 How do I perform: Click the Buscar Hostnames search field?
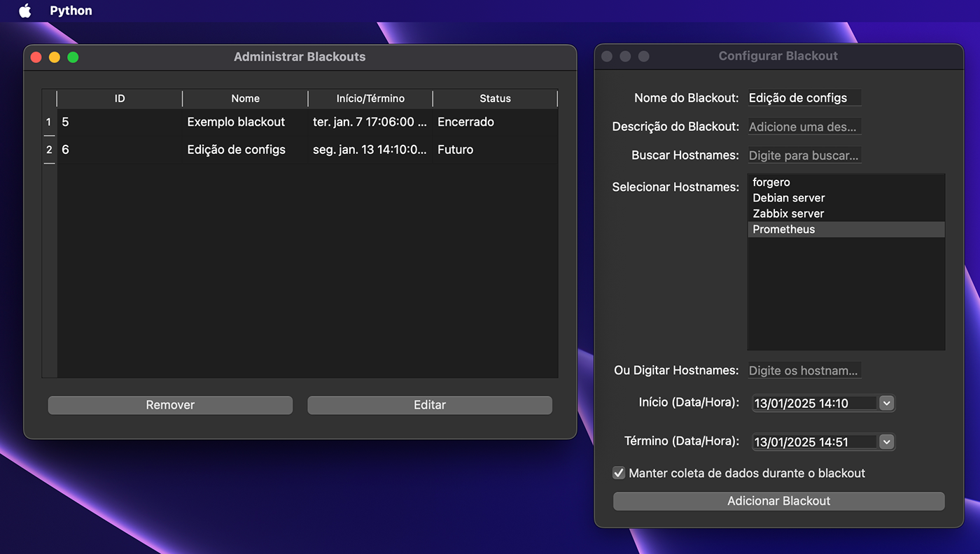(804, 155)
